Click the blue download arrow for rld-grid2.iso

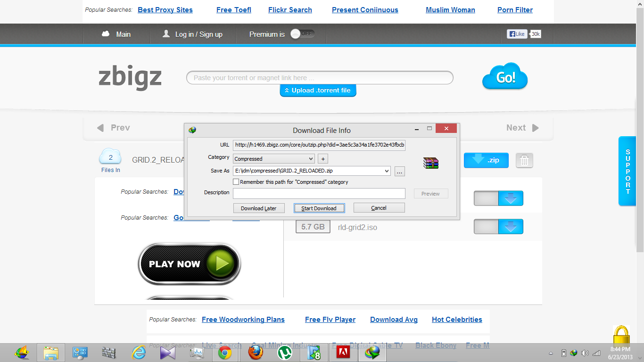click(x=511, y=227)
